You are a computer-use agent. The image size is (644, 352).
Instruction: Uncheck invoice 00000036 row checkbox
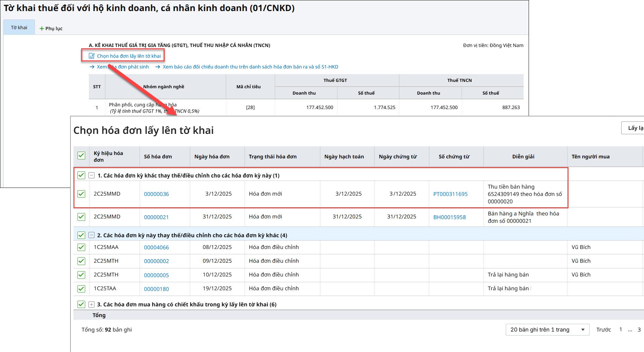(81, 194)
